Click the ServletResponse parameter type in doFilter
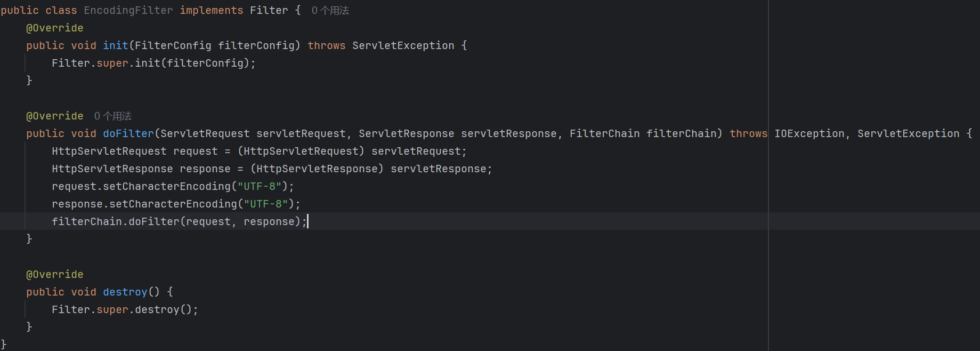This screenshot has width=980, height=351. [407, 134]
